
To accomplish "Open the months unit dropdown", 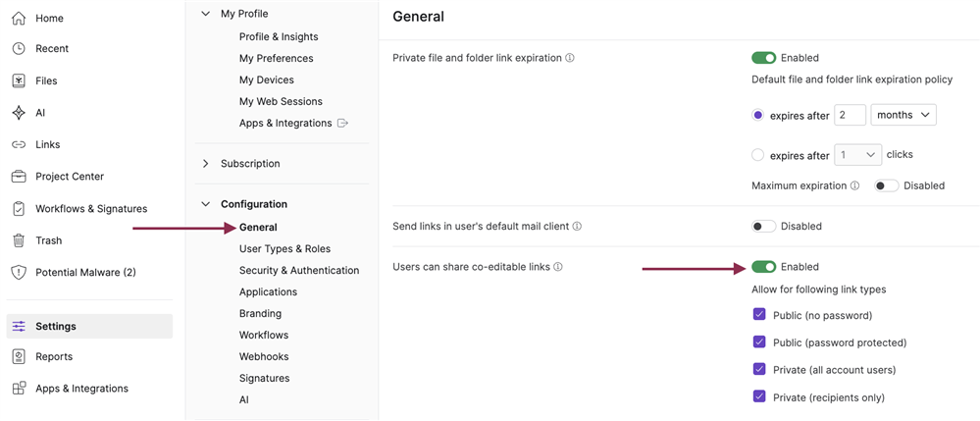I will pos(903,115).
